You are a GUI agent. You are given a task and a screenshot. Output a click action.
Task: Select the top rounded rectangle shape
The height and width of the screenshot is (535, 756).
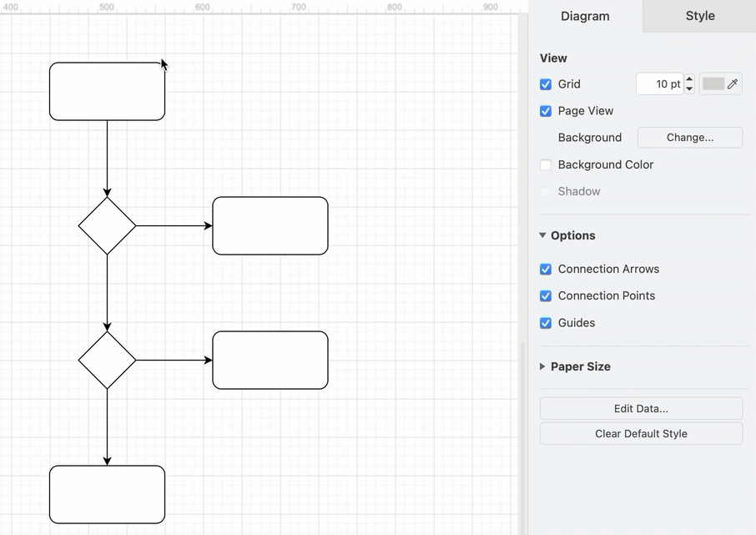107,91
